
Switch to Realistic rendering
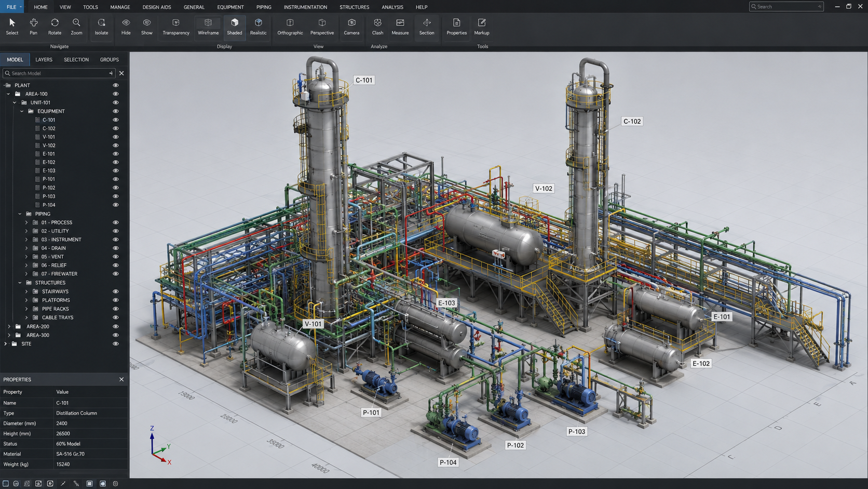pos(258,27)
